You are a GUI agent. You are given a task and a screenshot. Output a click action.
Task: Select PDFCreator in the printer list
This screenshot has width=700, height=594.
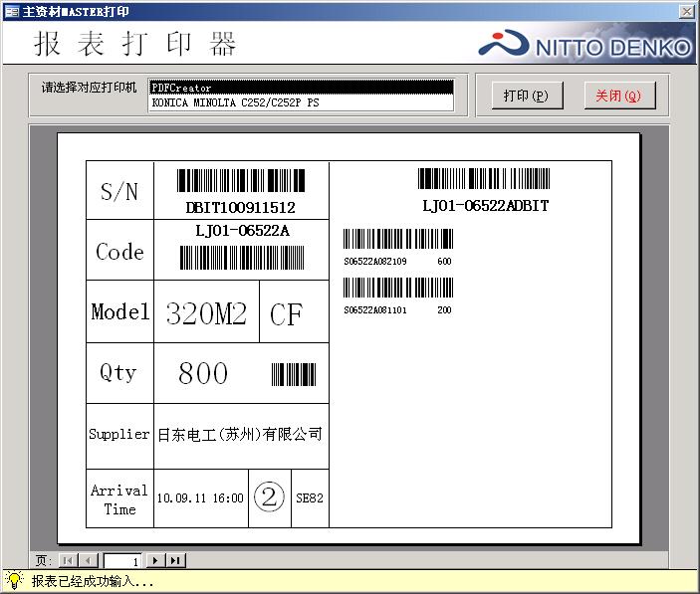[302, 88]
